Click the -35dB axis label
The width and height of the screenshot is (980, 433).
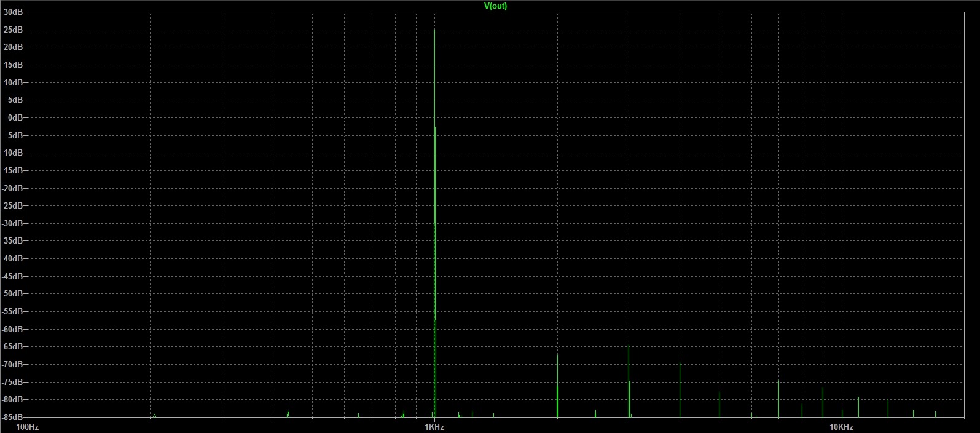(x=13, y=241)
